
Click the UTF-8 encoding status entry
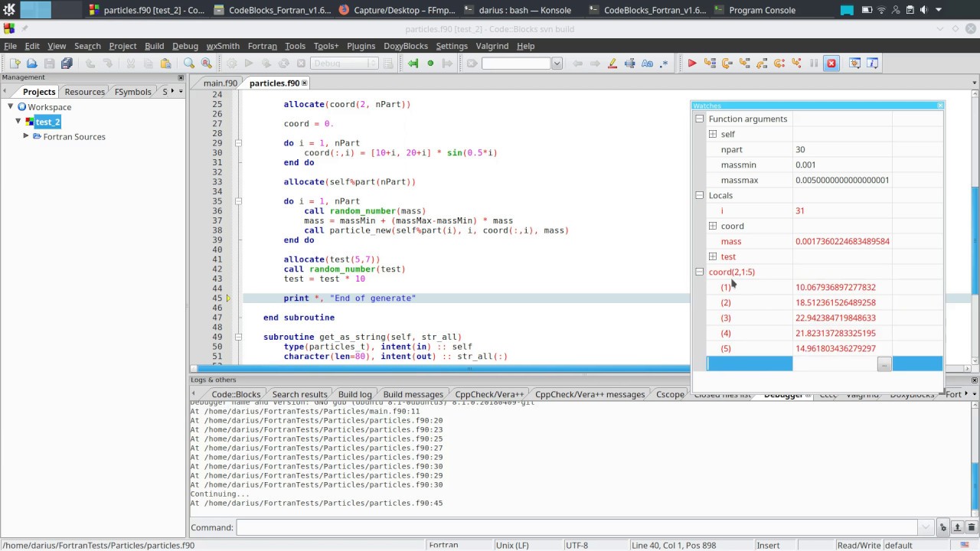[x=577, y=546]
